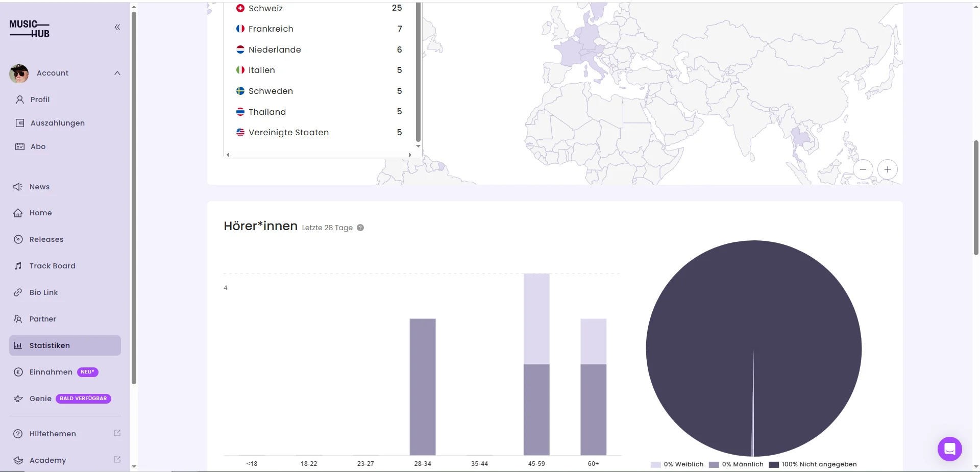This screenshot has height=472, width=980.
Task: Collapse the sidebar with double chevron icon
Action: point(117,27)
